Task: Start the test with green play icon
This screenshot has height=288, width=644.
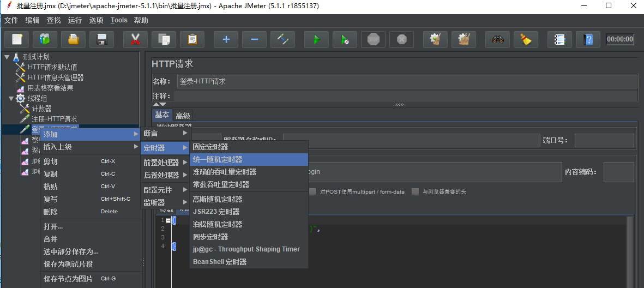Action: (x=316, y=39)
